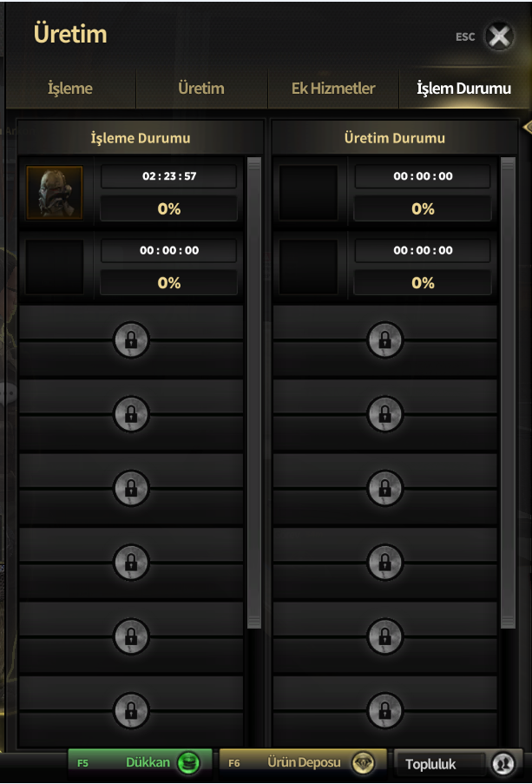Open the Dükkan shop coin icon

click(x=189, y=763)
